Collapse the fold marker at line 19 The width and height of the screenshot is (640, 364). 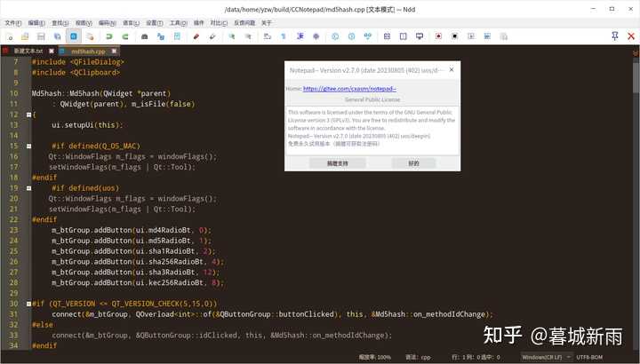pos(28,188)
